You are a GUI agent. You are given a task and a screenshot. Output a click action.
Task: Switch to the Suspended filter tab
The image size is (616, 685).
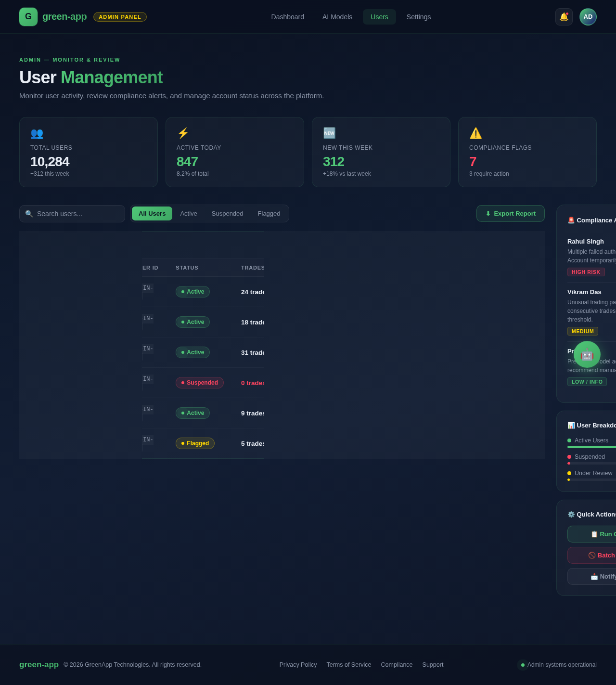[x=228, y=214]
